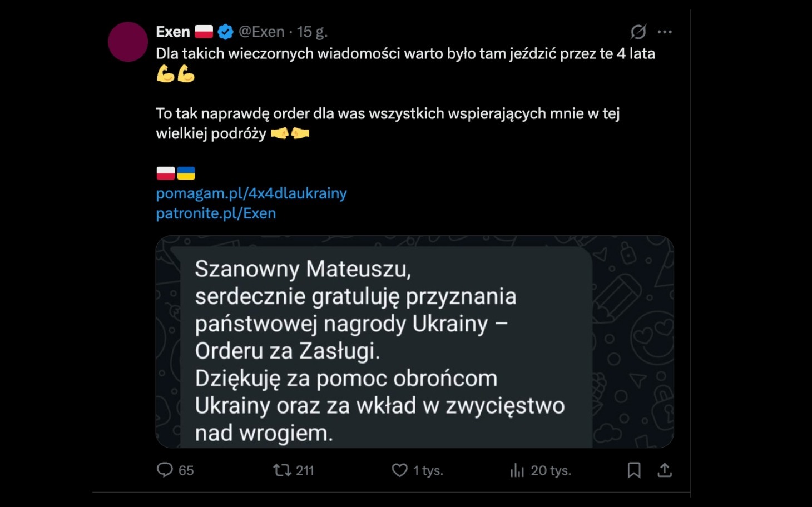
Task: Open the Exen profile avatar
Action: [128, 42]
